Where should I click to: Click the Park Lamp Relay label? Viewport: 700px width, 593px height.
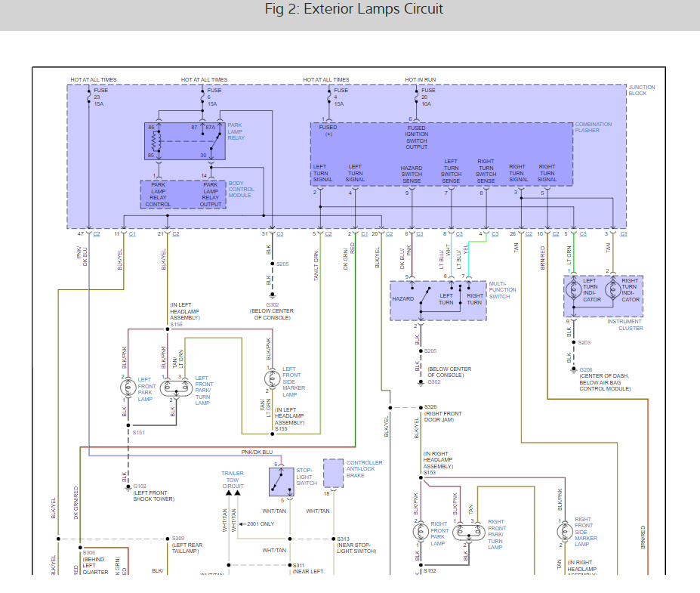click(x=236, y=131)
